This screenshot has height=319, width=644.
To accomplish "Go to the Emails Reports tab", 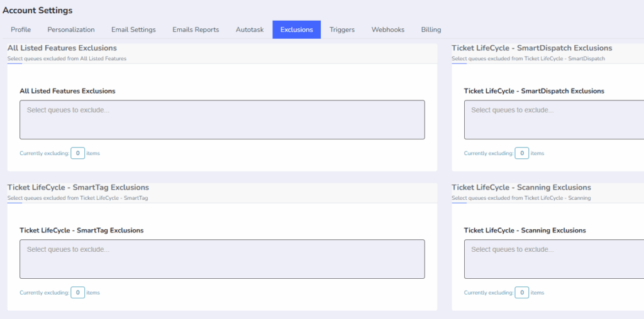I will click(196, 30).
